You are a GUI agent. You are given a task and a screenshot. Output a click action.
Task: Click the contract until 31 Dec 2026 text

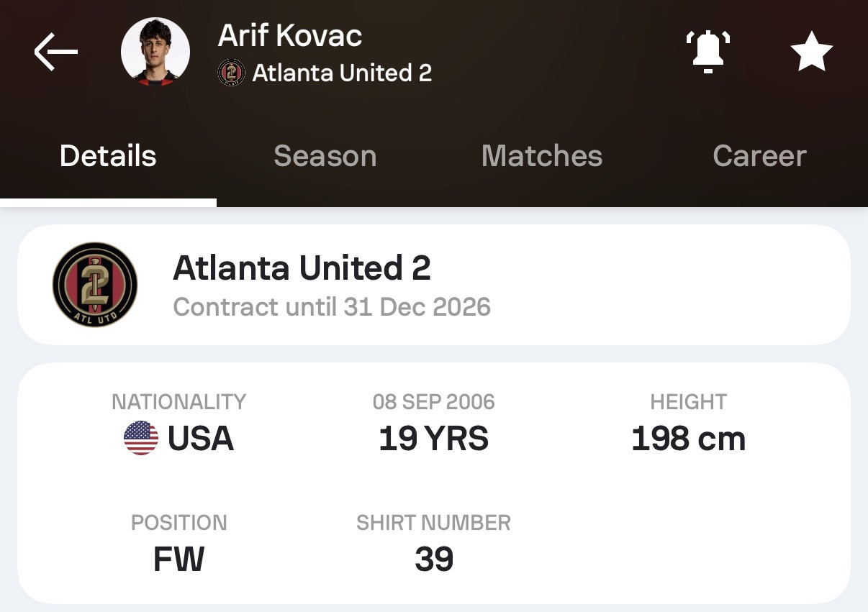click(332, 307)
